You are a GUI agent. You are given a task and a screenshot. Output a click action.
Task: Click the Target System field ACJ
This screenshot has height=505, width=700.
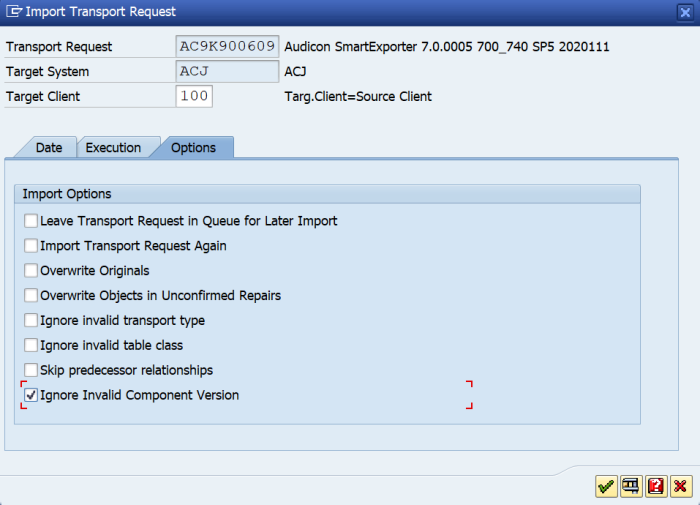coord(227,71)
